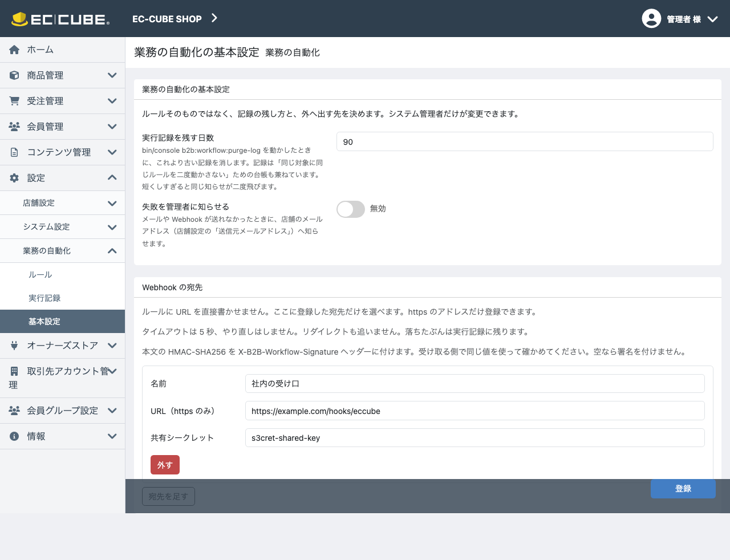Click the 実行記録を残す日数 input field
The width and height of the screenshot is (730, 560).
(x=525, y=141)
